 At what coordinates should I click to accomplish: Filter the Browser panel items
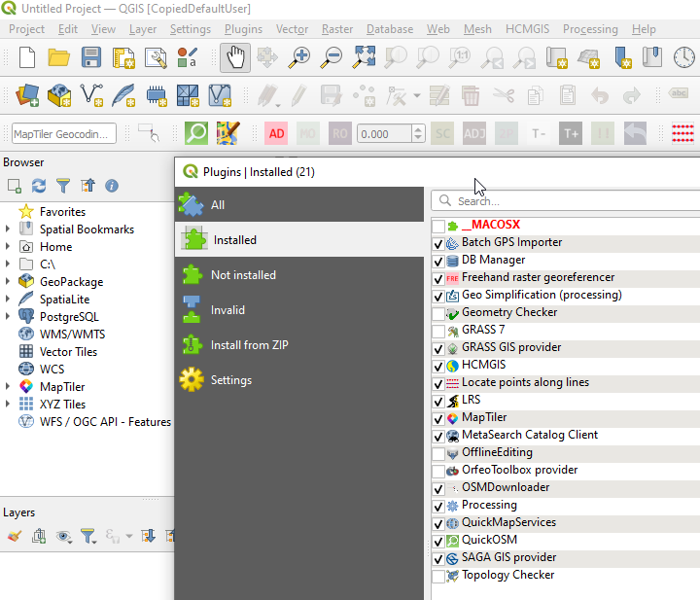click(63, 186)
